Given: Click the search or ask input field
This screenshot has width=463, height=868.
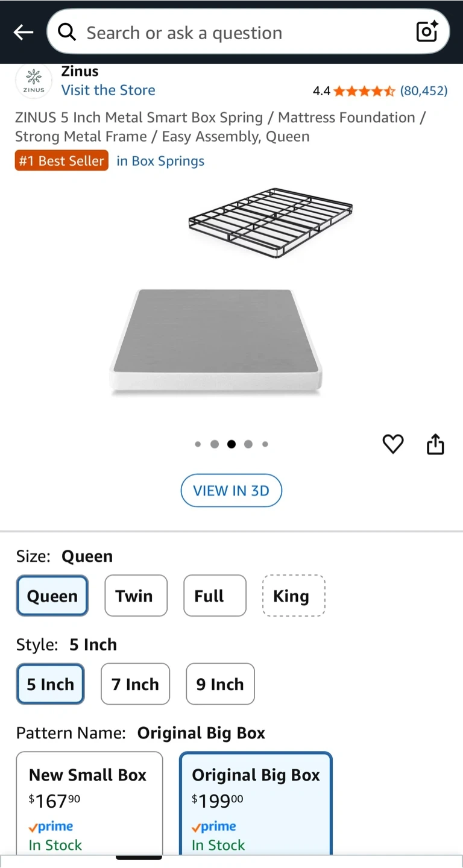Looking at the screenshot, I should tap(241, 33).
